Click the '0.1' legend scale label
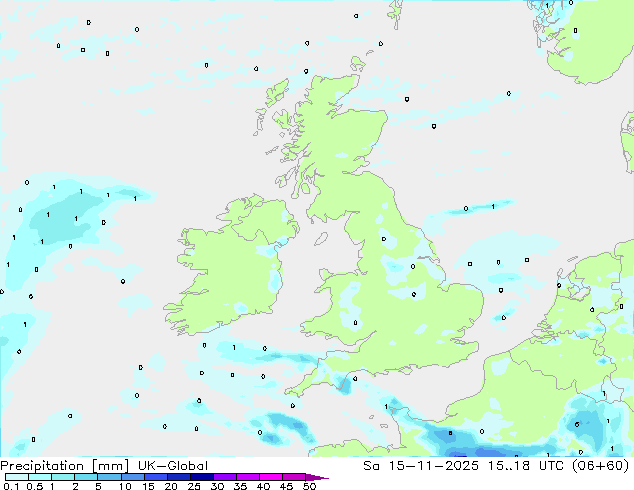This screenshot has width=634, height=490. [11, 486]
